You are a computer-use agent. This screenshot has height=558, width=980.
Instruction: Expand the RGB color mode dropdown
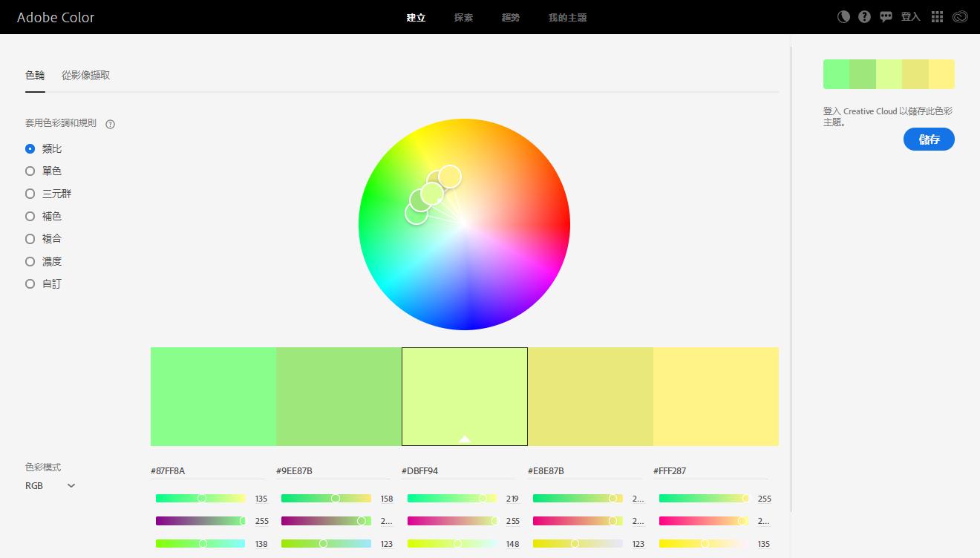[x=50, y=486]
